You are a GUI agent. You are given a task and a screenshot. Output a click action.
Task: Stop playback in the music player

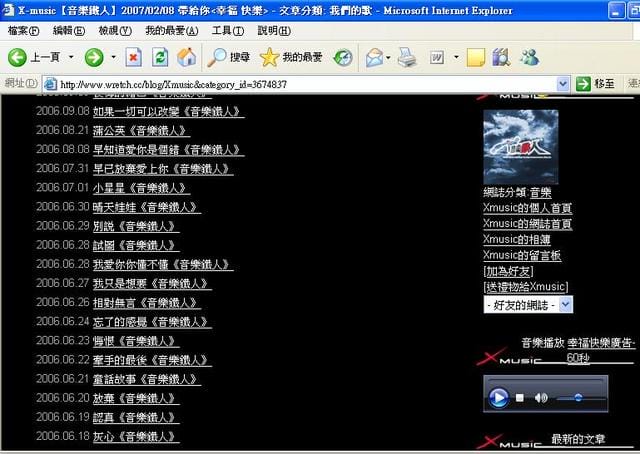point(520,398)
